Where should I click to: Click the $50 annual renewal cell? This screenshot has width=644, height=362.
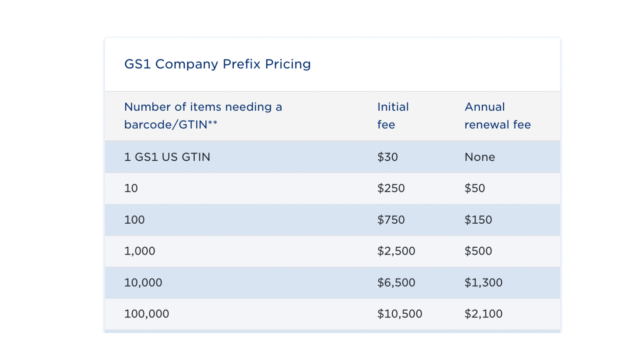tap(475, 188)
